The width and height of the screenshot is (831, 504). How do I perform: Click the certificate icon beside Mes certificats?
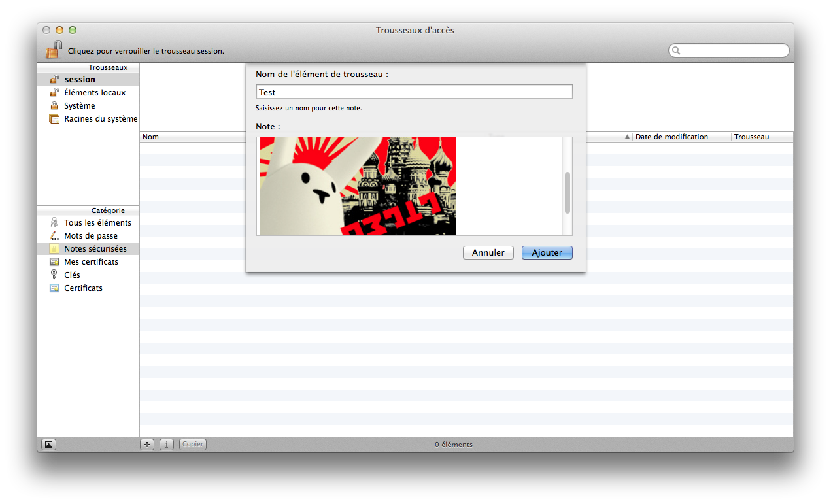pos(54,262)
